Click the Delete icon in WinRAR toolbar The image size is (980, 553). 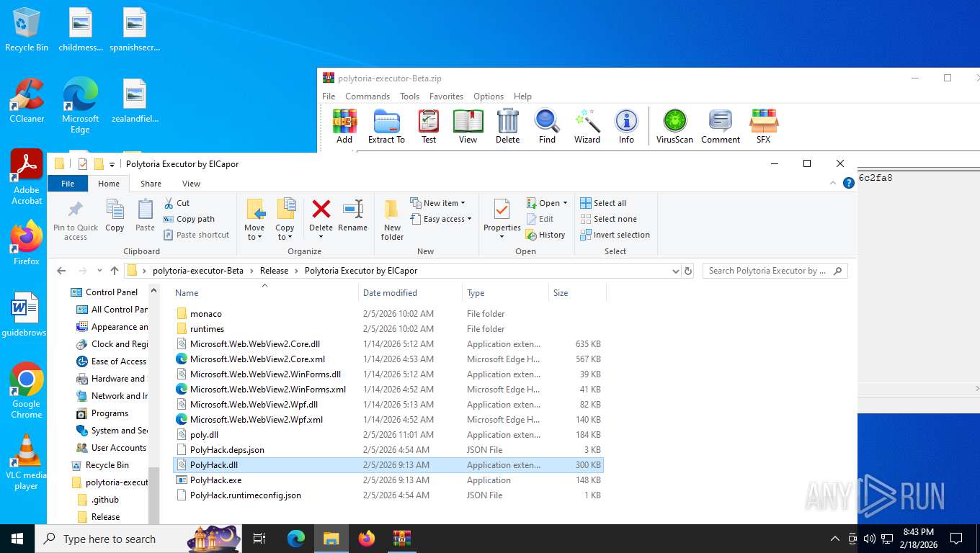point(507,126)
